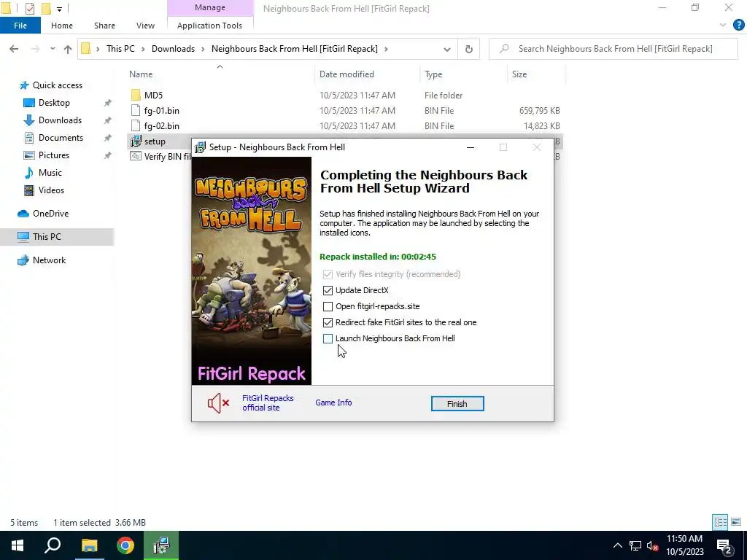Open the Game Info link

tap(333, 402)
